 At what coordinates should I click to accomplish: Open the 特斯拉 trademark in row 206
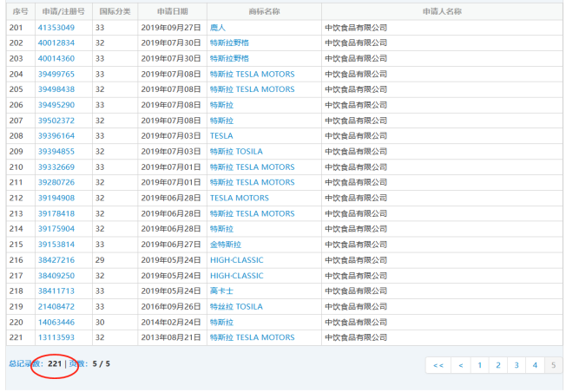(221, 105)
